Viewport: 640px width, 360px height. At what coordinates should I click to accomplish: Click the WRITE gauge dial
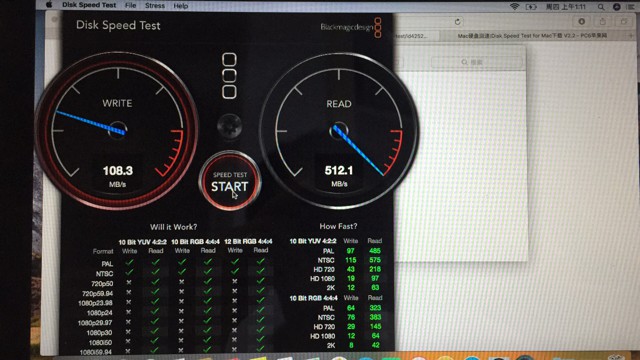point(117,131)
